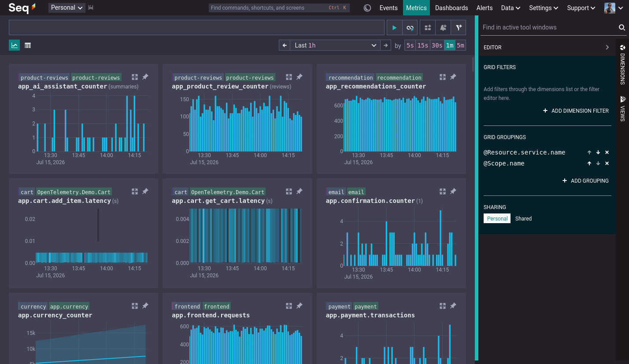Maximize the app.cart.get_cart.latency chart
Image resolution: width=629 pixels, height=364 pixels.
[289, 191]
